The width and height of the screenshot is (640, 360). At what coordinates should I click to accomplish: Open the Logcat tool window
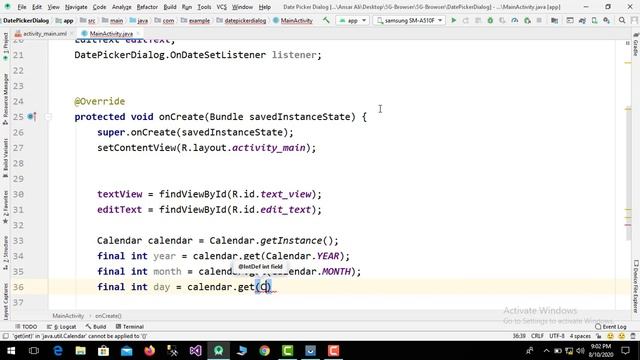pos(61,327)
